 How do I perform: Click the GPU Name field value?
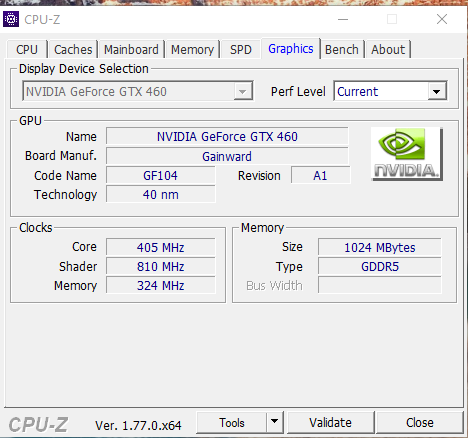227,137
